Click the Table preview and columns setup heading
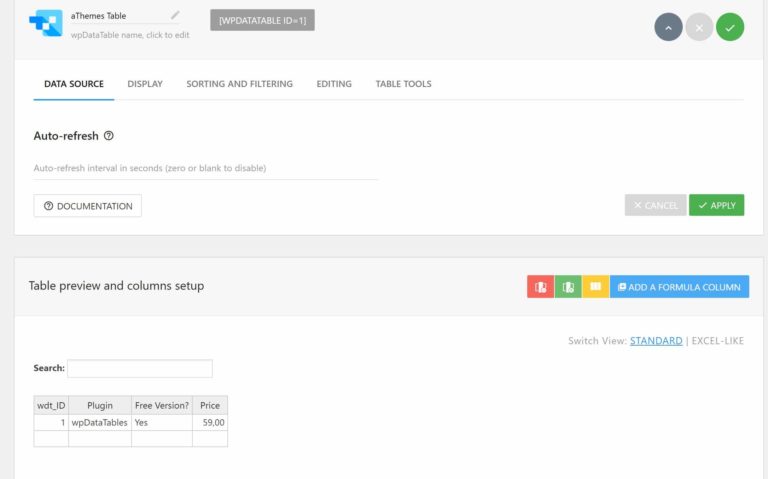Viewport: 768px width, 479px height. coord(116,286)
